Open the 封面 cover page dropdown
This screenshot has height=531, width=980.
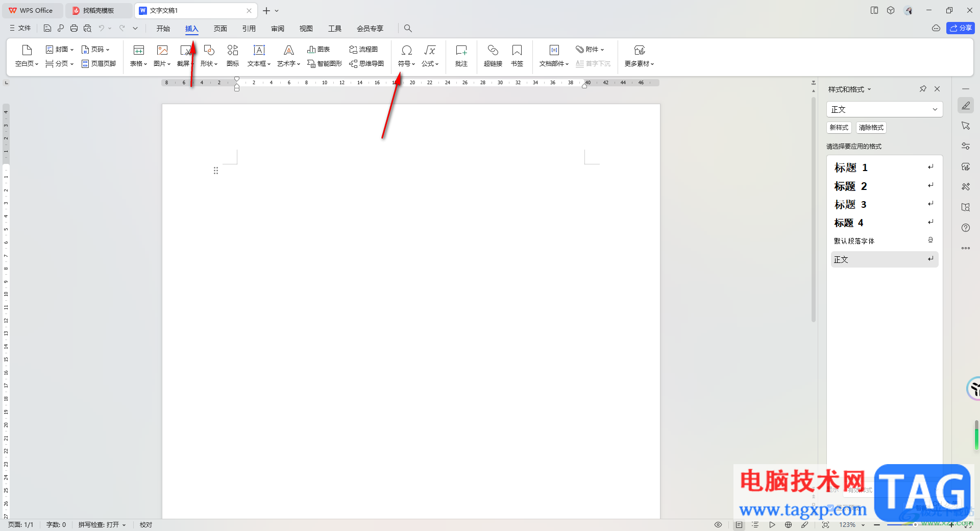(x=60, y=50)
